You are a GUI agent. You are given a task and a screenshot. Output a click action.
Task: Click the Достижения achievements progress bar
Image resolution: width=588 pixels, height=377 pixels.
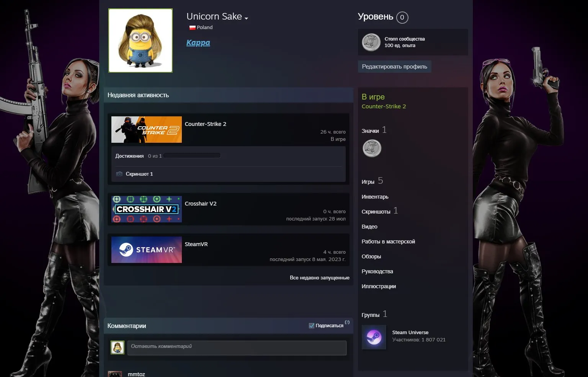click(192, 156)
